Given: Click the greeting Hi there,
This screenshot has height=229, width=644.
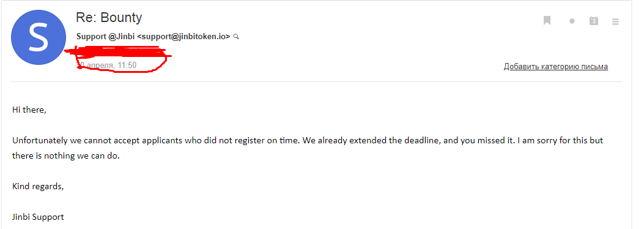Looking at the screenshot, I should point(29,110).
